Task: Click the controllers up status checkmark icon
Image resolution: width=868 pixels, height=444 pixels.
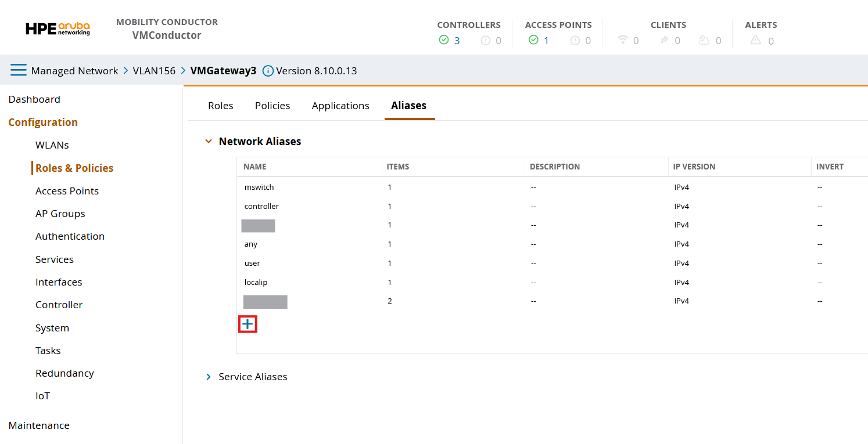Action: pos(444,40)
